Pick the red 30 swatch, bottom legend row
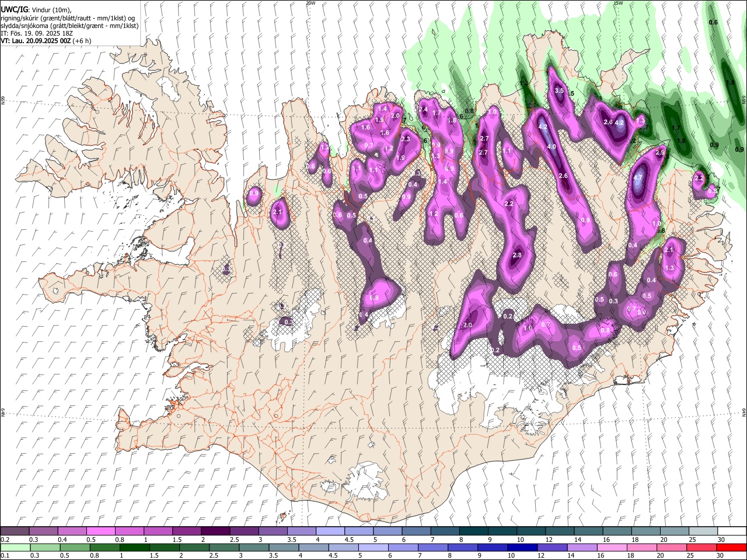 731,547
